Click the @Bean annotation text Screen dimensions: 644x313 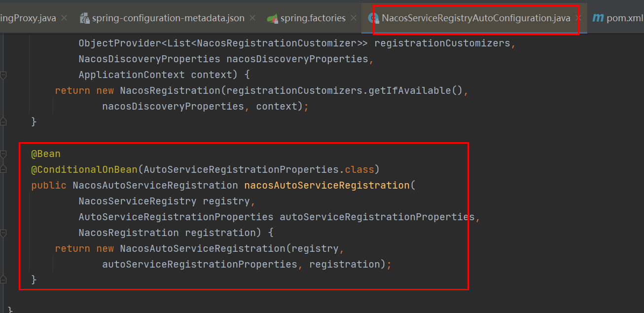pos(46,154)
